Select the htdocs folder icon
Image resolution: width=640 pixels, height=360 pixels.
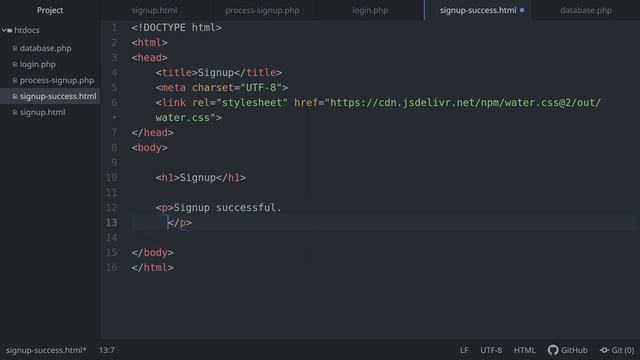point(10,30)
